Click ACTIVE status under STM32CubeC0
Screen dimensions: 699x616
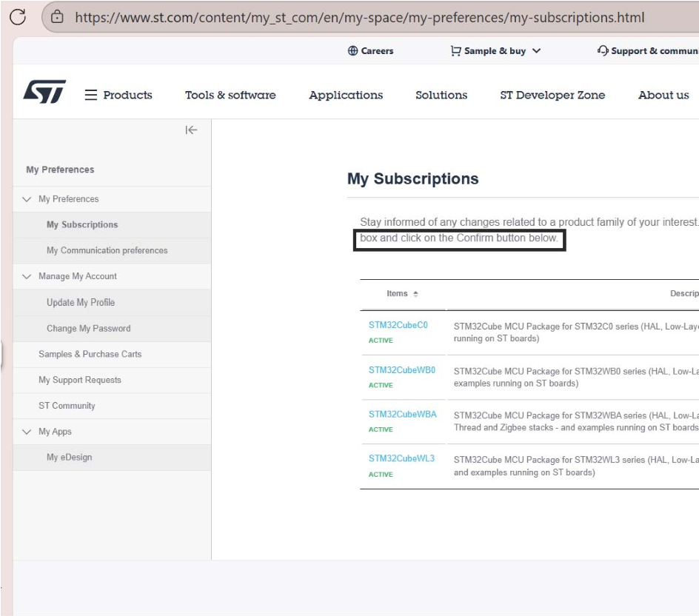[x=381, y=341]
